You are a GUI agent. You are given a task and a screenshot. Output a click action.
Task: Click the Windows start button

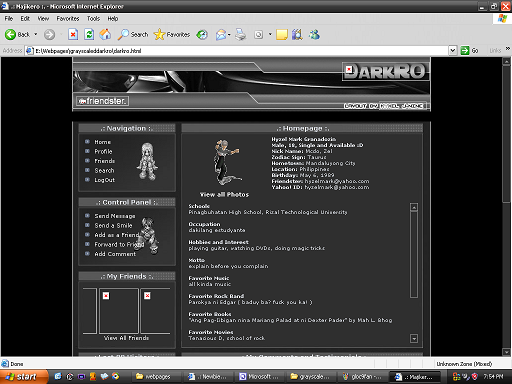click(23, 377)
